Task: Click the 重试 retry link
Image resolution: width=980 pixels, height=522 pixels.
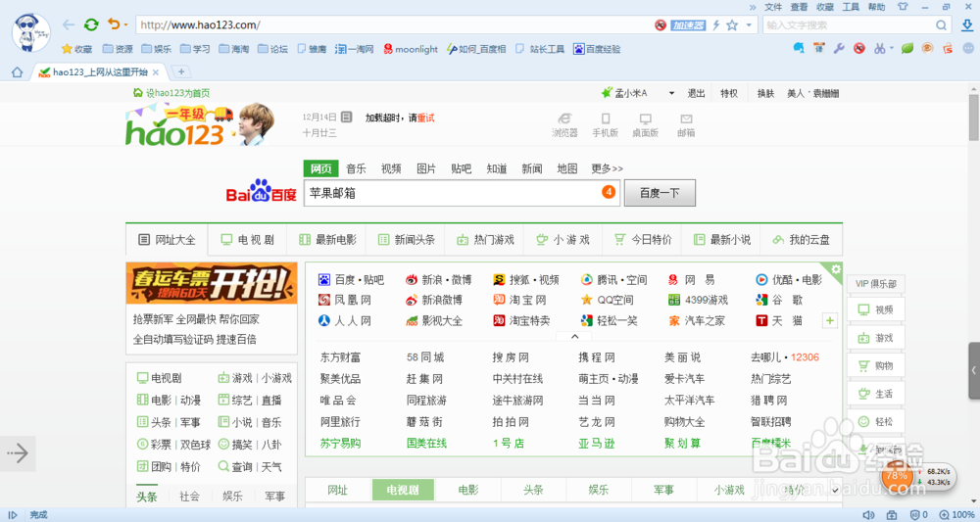Action: click(x=425, y=118)
